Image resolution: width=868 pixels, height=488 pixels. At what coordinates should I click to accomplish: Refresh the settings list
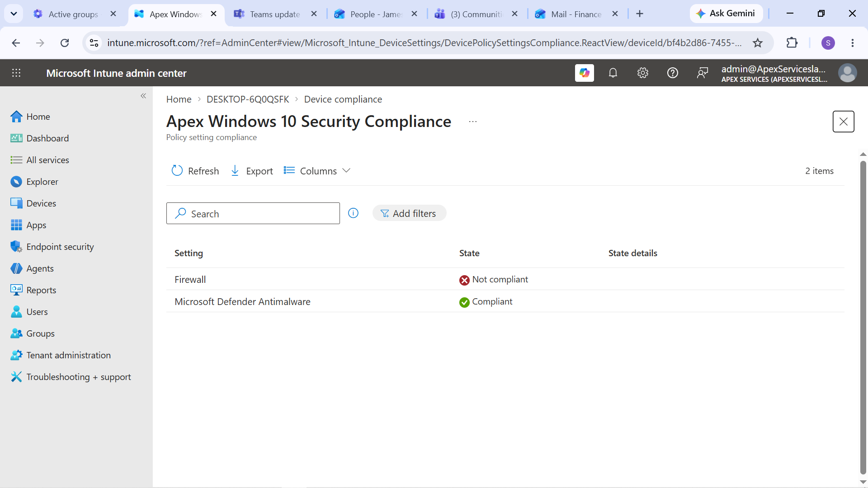[195, 171]
